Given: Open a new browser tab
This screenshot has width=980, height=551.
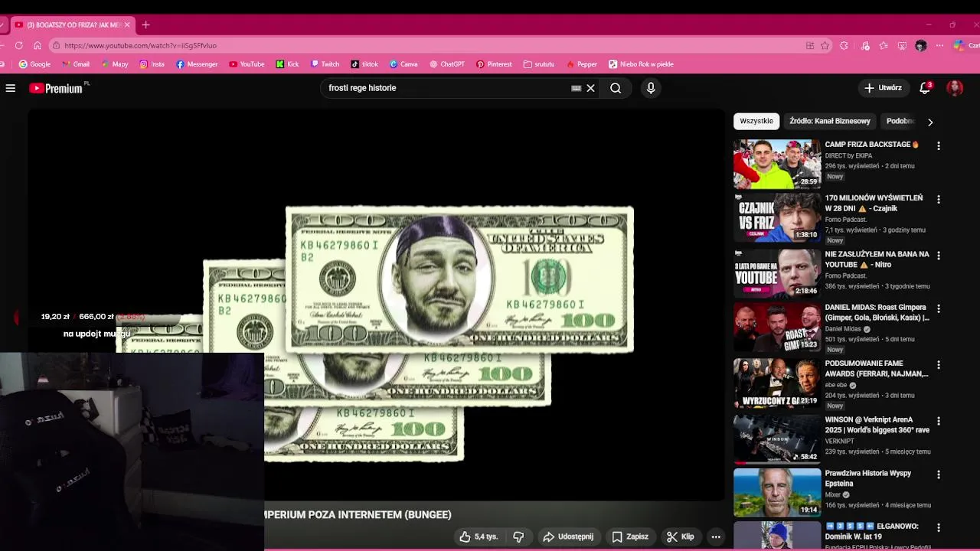Looking at the screenshot, I should pyautogui.click(x=145, y=24).
